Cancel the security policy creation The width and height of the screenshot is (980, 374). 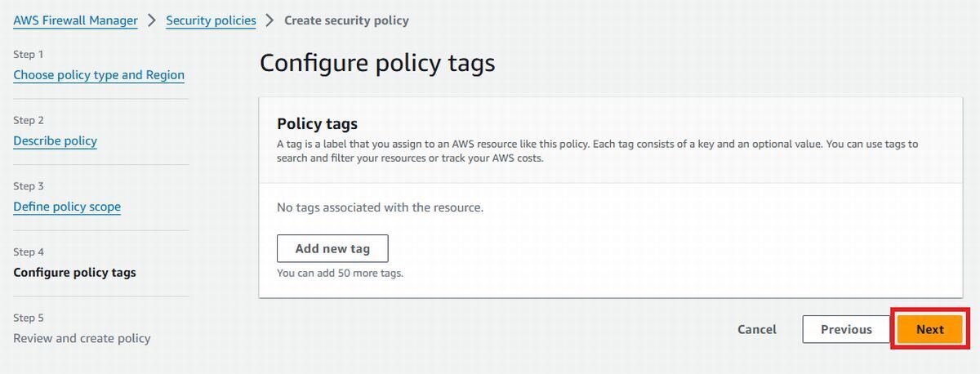tap(757, 329)
